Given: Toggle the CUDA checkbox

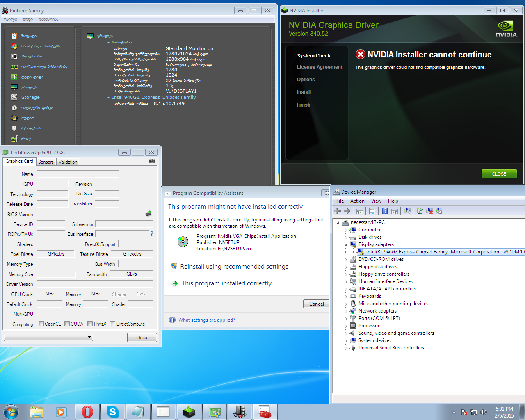Looking at the screenshot, I should [67, 324].
